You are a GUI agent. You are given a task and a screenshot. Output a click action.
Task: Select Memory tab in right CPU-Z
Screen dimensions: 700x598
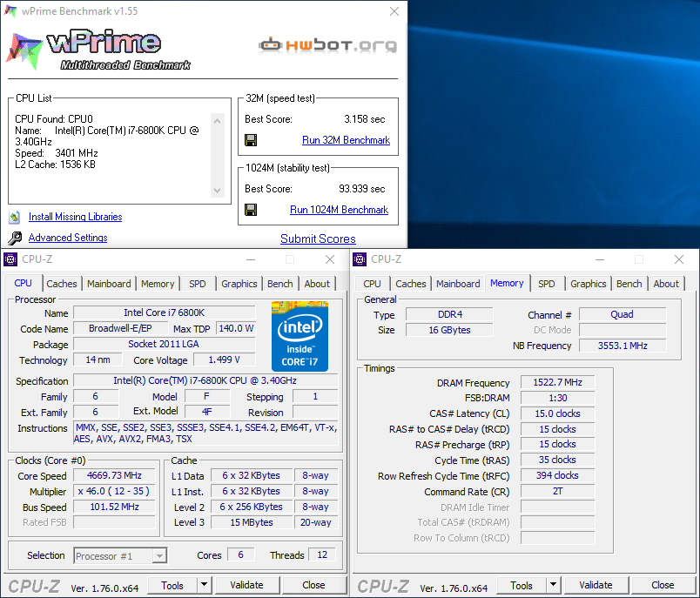(x=507, y=284)
